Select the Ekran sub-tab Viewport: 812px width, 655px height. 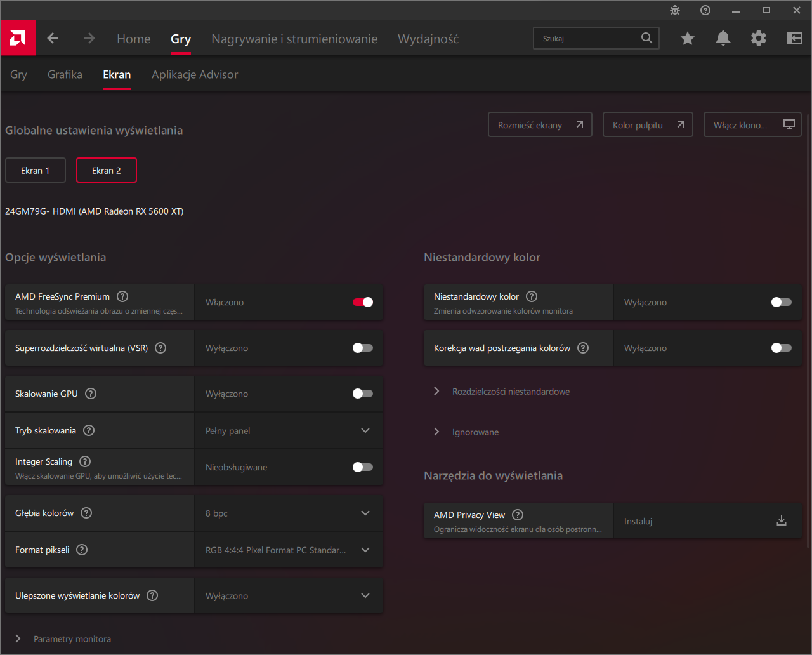pyautogui.click(x=117, y=74)
